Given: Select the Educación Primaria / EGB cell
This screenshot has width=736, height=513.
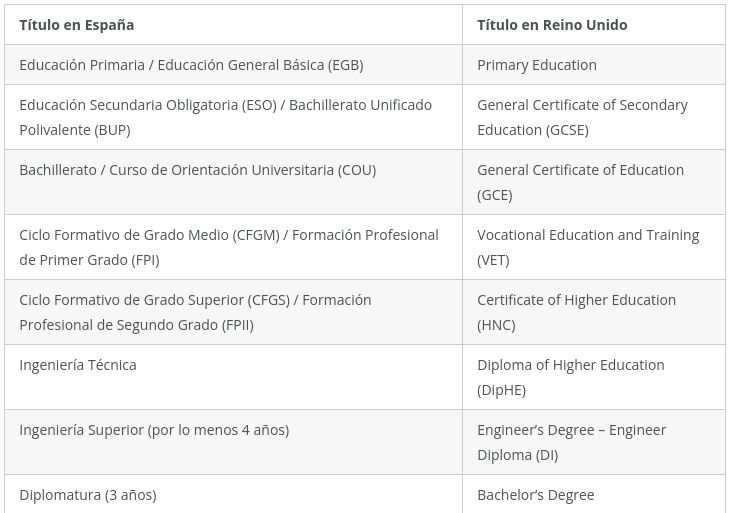Looking at the screenshot, I should click(191, 65).
